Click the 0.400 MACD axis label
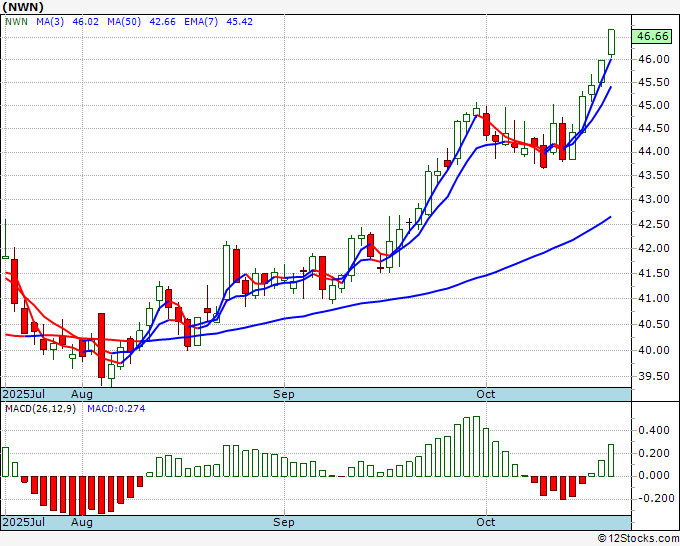Screen dimensions: 680x546 pos(654,430)
